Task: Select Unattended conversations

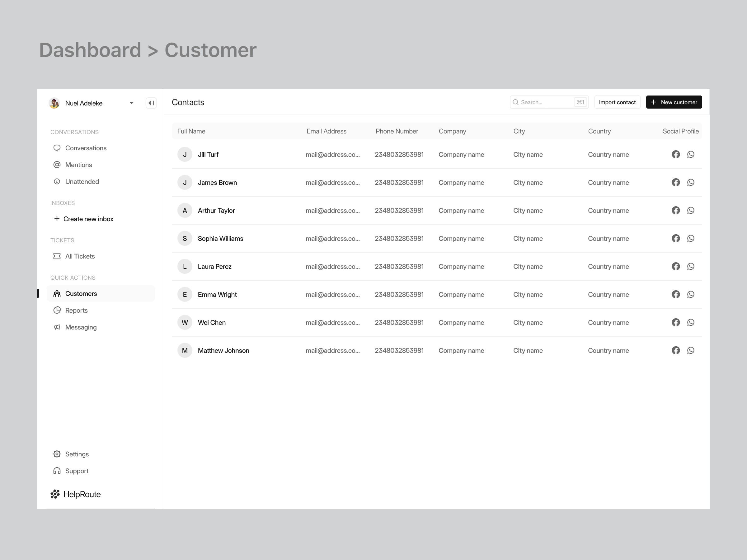Action: (x=82, y=182)
